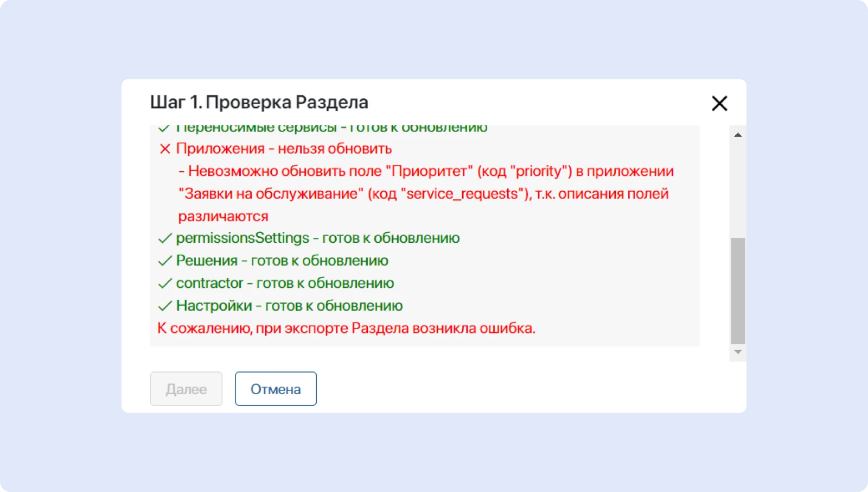Select the "permissionsSettings - готов к обновлению" text

tap(317, 238)
